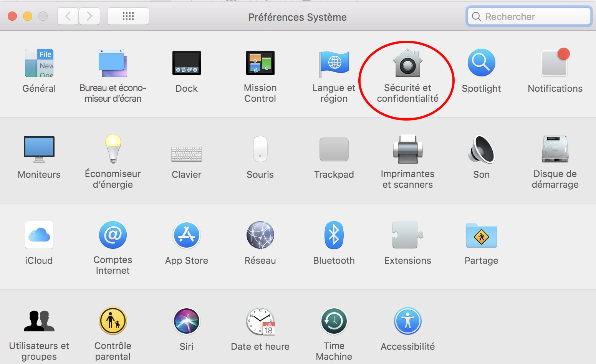
Task: Close the Préférences Système window
Action: [x=12, y=16]
